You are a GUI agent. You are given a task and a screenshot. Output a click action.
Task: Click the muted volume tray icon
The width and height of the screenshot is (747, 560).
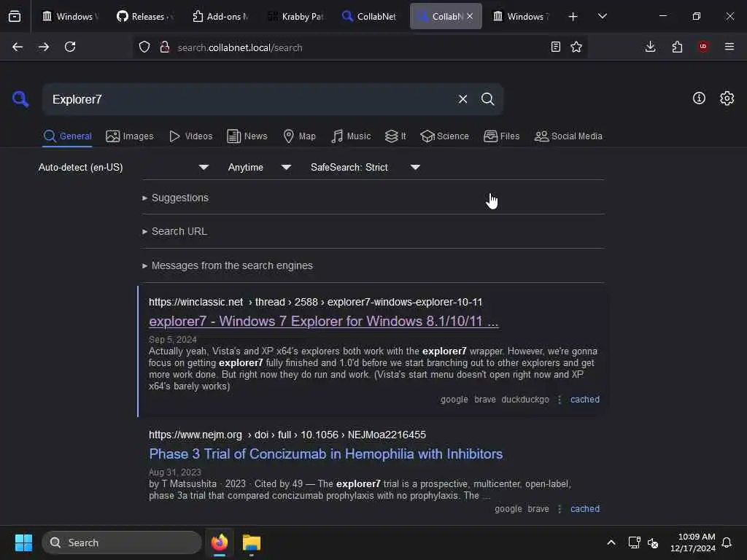coord(653,542)
